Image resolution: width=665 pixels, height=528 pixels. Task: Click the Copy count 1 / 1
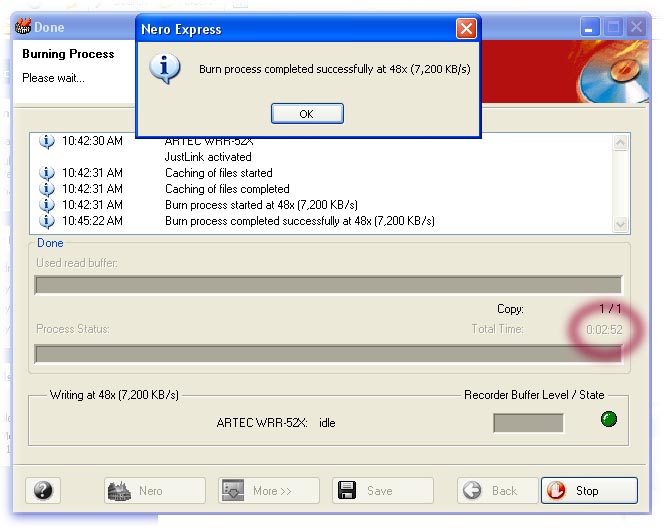coord(610,309)
